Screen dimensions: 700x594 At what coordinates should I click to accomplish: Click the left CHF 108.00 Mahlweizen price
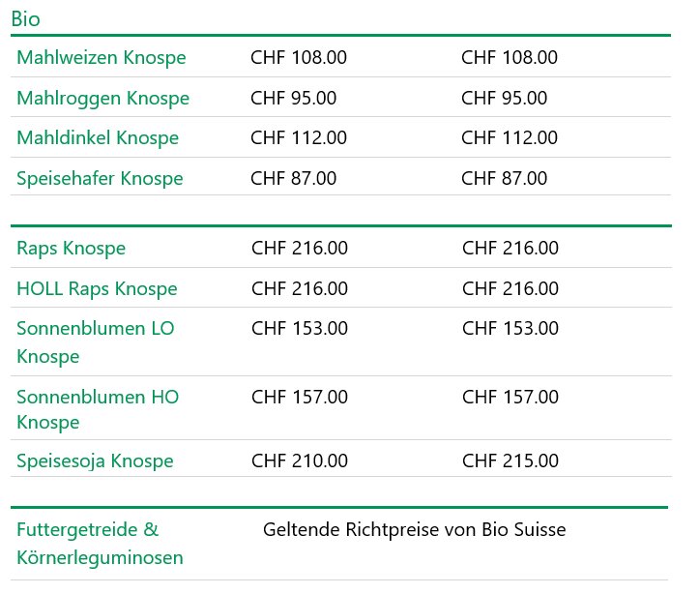(x=299, y=57)
